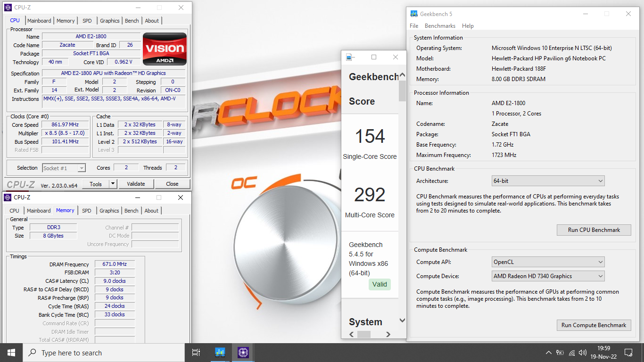Show hidden tray icons chevron
The image size is (644, 362).
coord(548,353)
